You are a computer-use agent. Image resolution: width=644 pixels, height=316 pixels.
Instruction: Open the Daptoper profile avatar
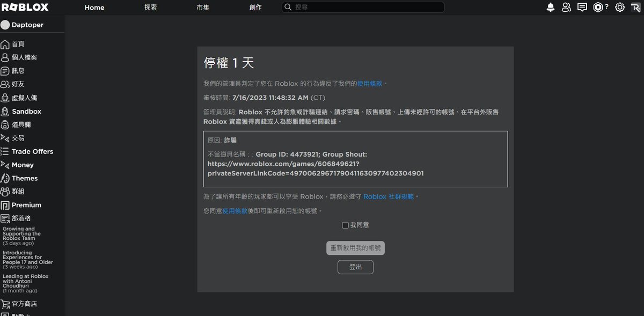pos(5,25)
